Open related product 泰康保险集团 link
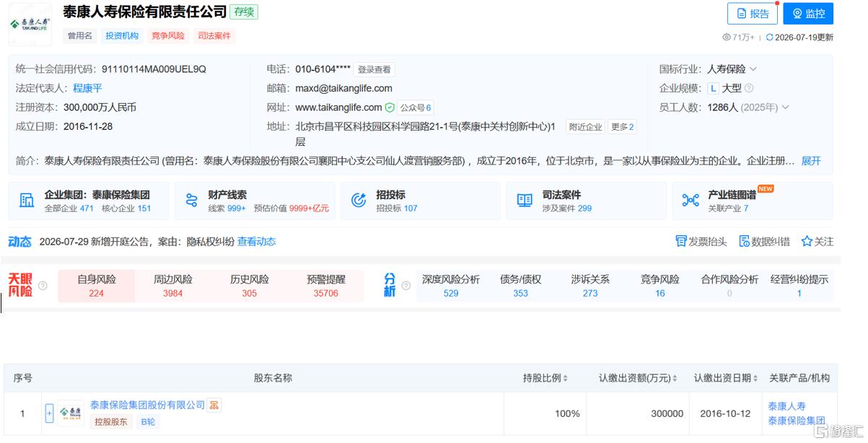 [797, 421]
